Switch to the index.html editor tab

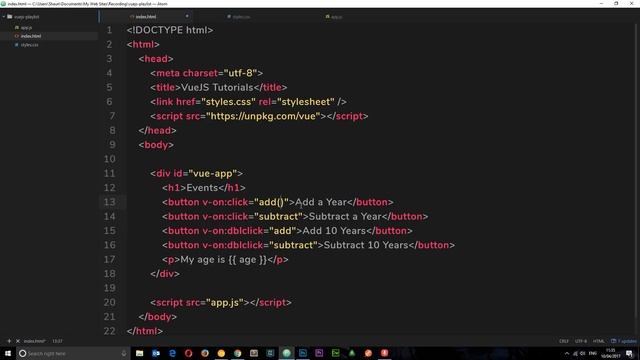[x=146, y=17]
